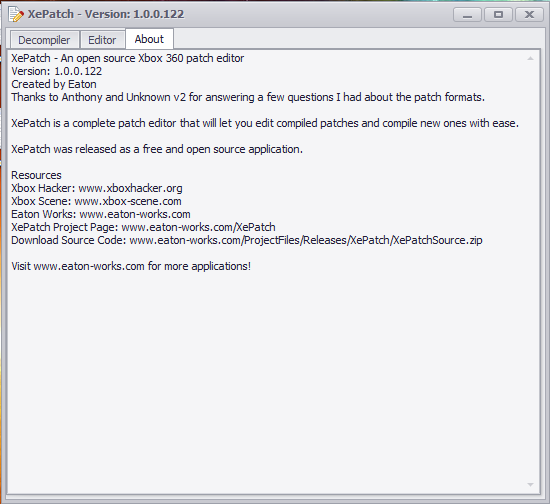Click the www.xboxhacker.org address
550x504 pixels.
tap(130, 188)
